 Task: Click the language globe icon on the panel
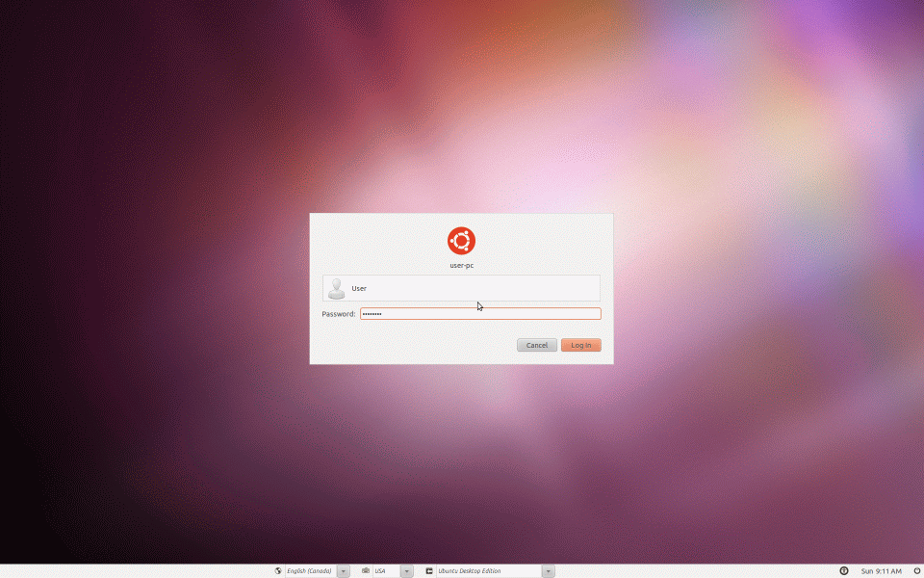[278, 570]
